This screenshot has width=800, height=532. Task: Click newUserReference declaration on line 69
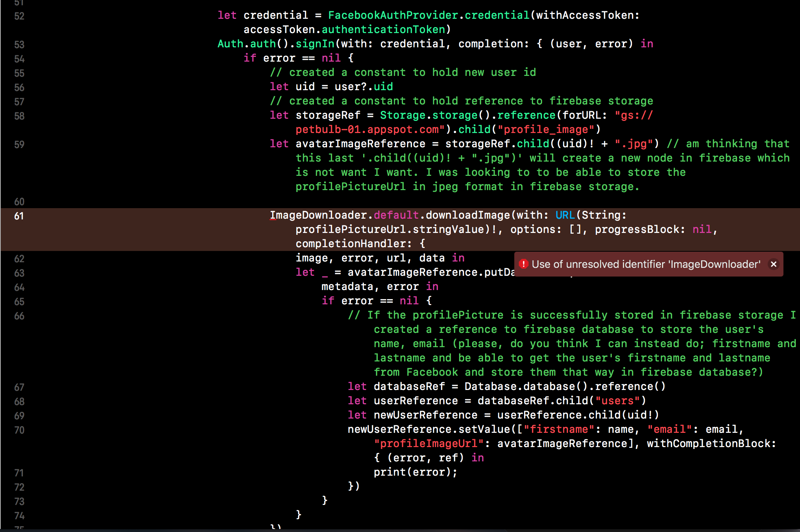[426, 415]
